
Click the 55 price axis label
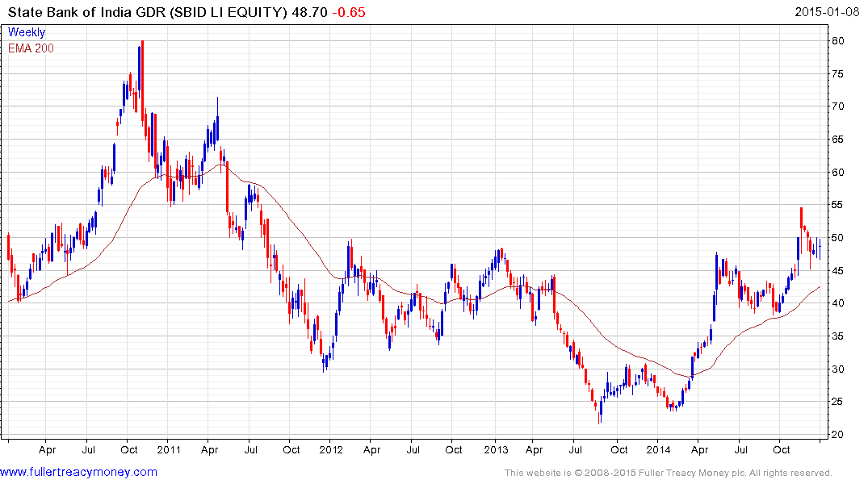tap(837, 205)
